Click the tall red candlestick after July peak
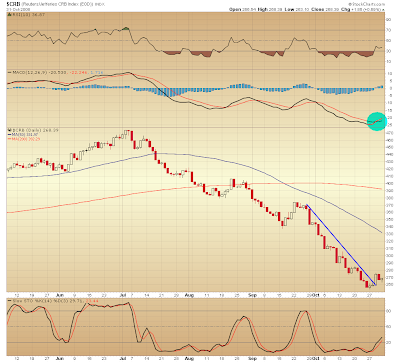This screenshot has height=362, width=400. point(132,137)
